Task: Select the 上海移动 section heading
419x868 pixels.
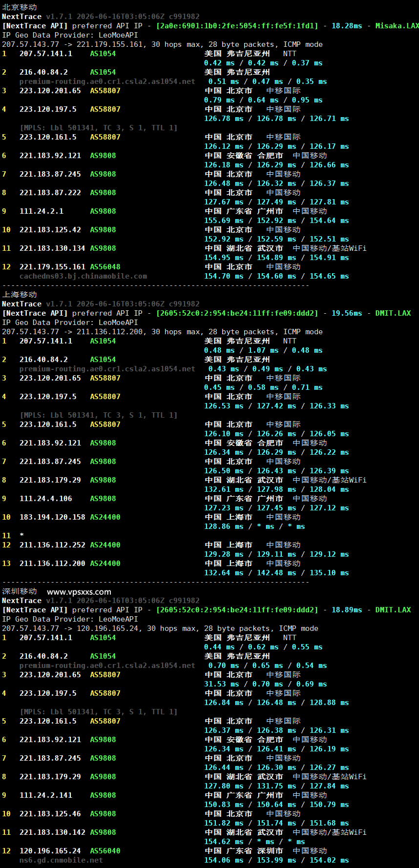Action: pyautogui.click(x=20, y=295)
